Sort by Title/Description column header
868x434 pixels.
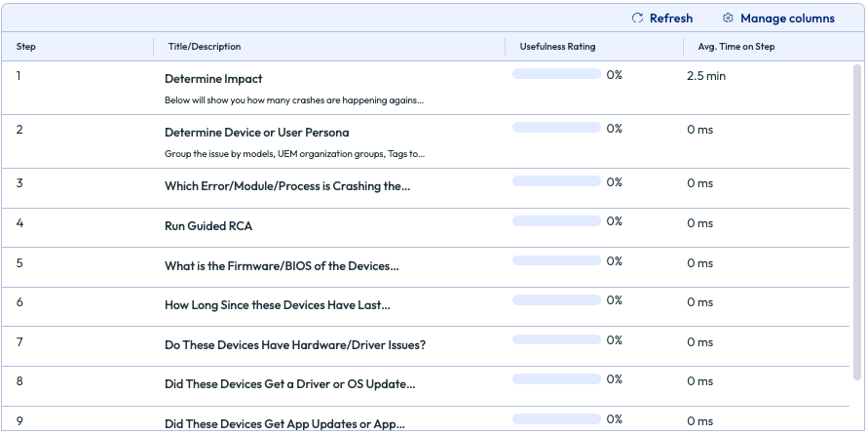[204, 47]
